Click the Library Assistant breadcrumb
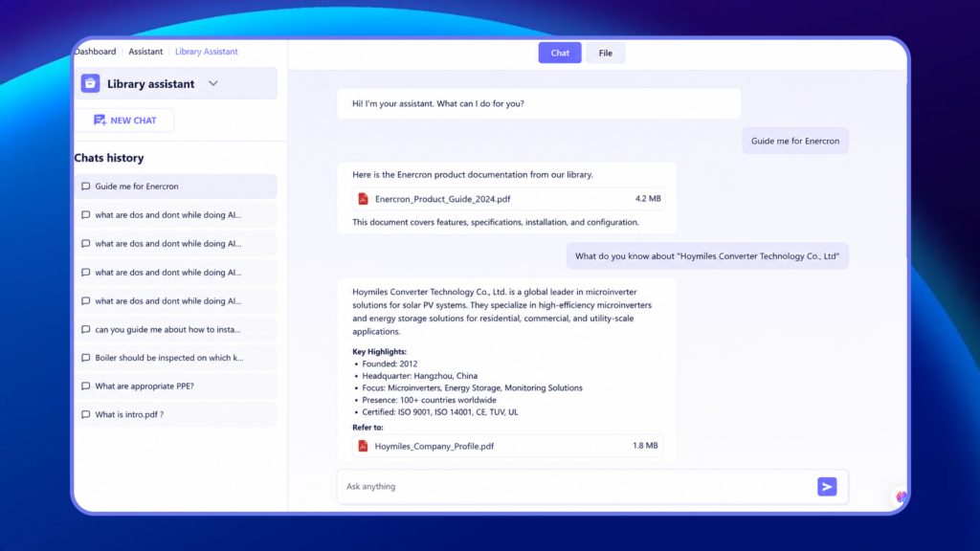 pos(207,52)
